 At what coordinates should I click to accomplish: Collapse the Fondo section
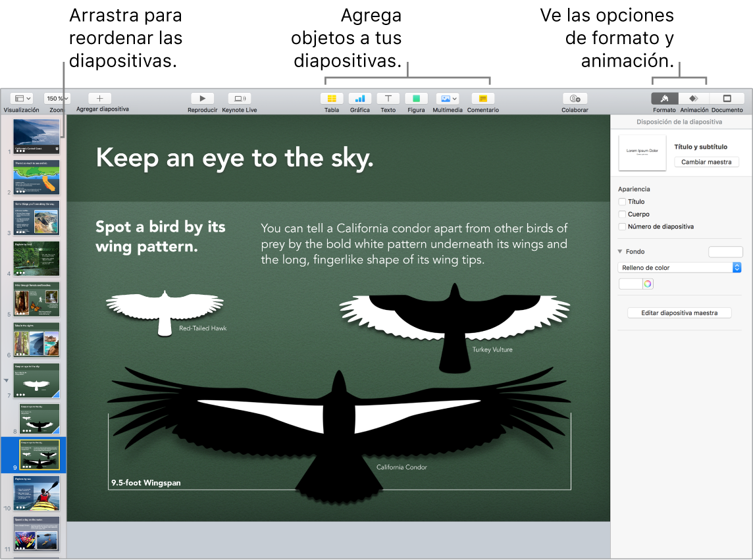tap(619, 251)
